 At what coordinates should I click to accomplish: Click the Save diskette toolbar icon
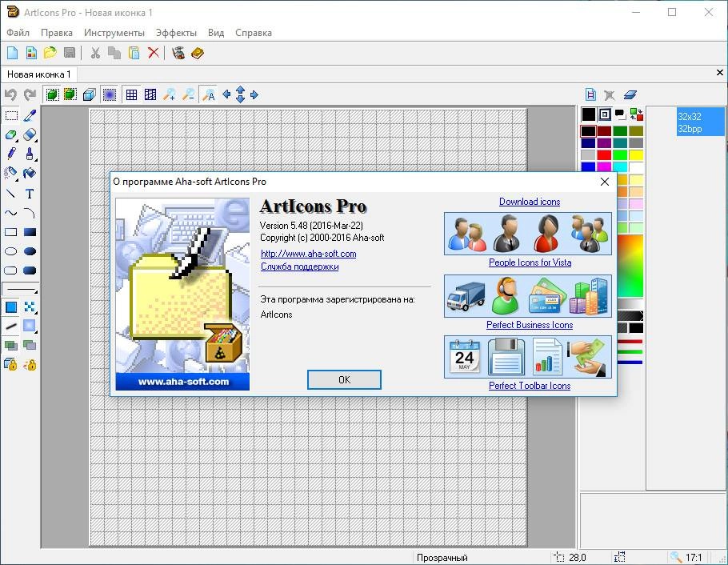[69, 53]
